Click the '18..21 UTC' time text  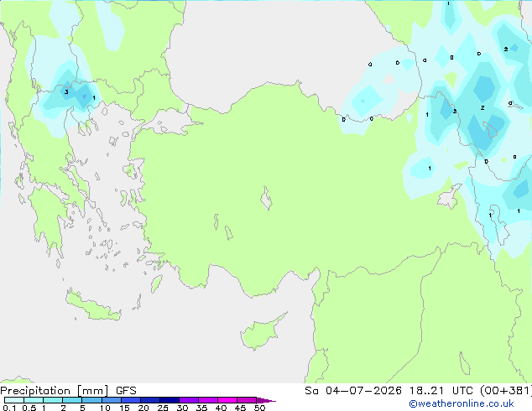click(441, 391)
